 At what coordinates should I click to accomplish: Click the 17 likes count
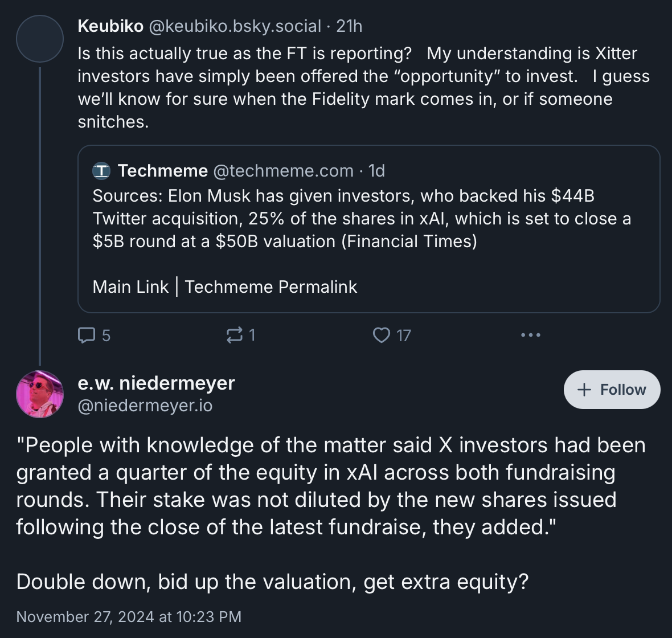404,336
